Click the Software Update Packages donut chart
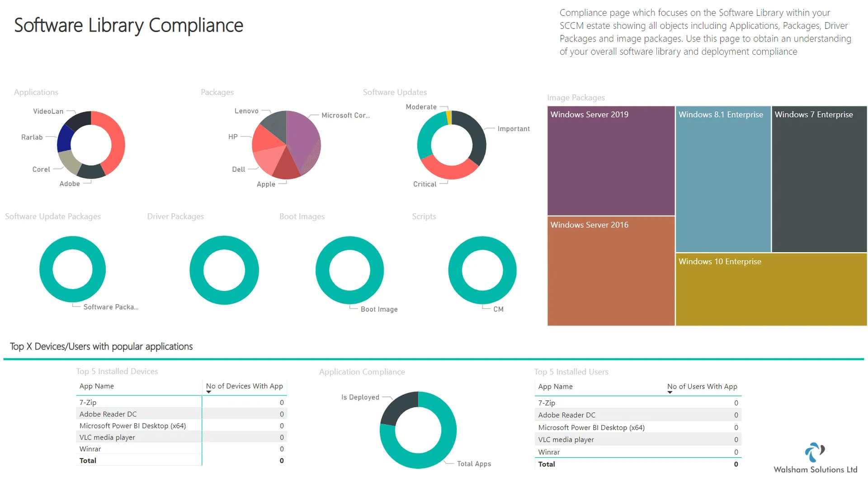The width and height of the screenshot is (868, 483). click(x=72, y=269)
